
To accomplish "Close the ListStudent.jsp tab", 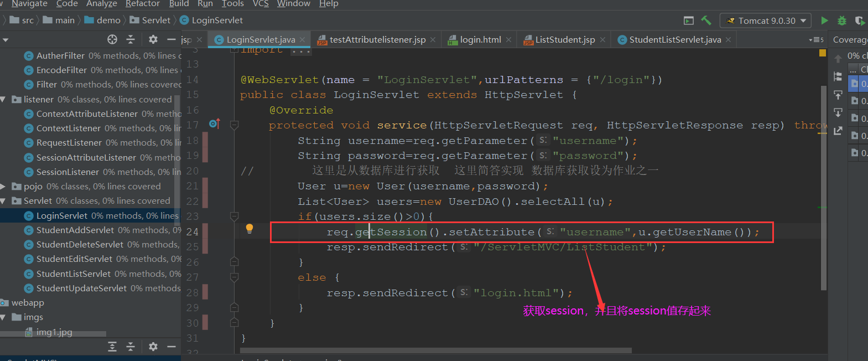I will click(x=602, y=40).
